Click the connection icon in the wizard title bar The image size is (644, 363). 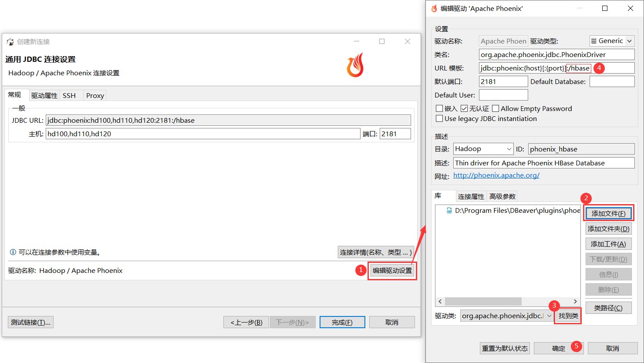[x=10, y=41]
